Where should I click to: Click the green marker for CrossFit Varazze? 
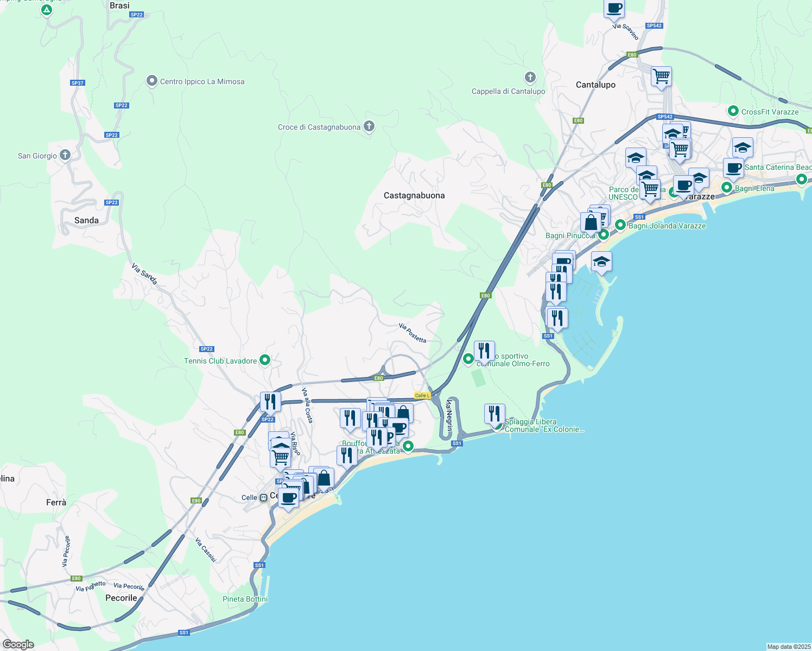tap(733, 111)
